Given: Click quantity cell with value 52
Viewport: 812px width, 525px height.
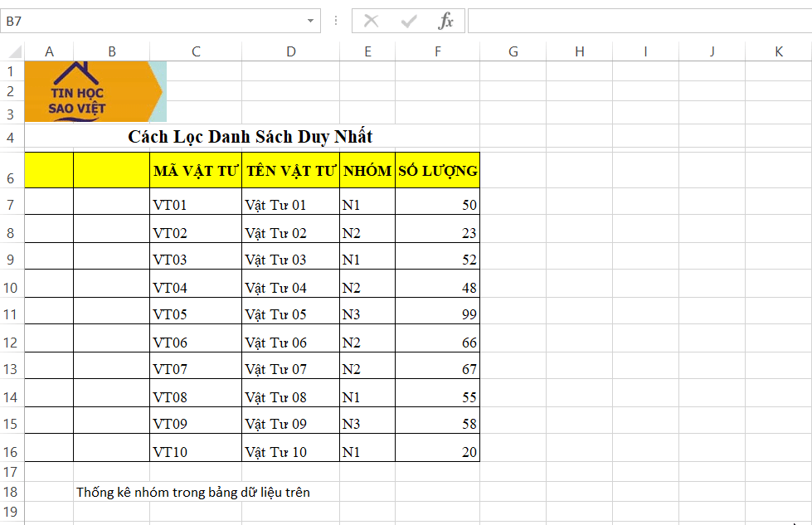Looking at the screenshot, I should (x=438, y=256).
